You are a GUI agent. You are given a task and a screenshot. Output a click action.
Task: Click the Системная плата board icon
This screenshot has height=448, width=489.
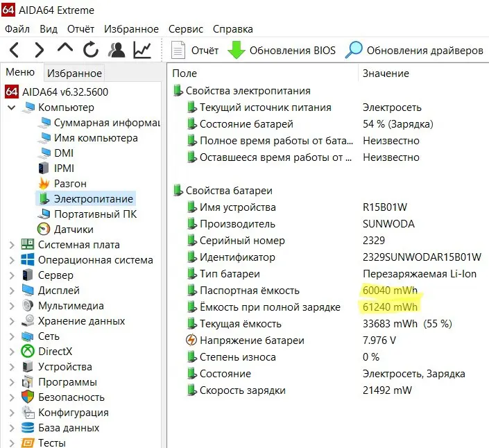(x=28, y=244)
